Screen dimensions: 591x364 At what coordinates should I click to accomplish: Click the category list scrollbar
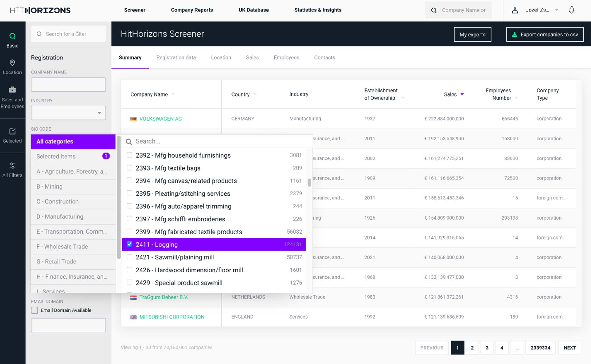[119, 198]
